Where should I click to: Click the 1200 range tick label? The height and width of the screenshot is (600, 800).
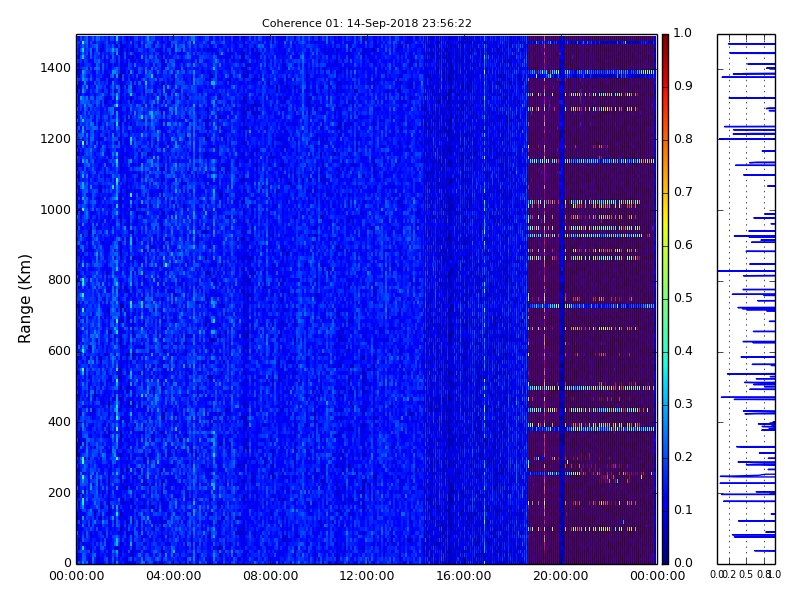pos(56,139)
